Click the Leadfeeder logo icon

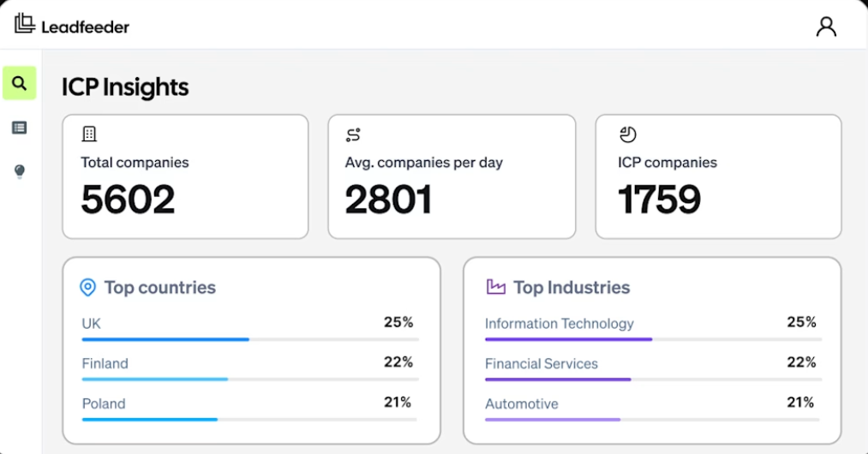coord(25,23)
